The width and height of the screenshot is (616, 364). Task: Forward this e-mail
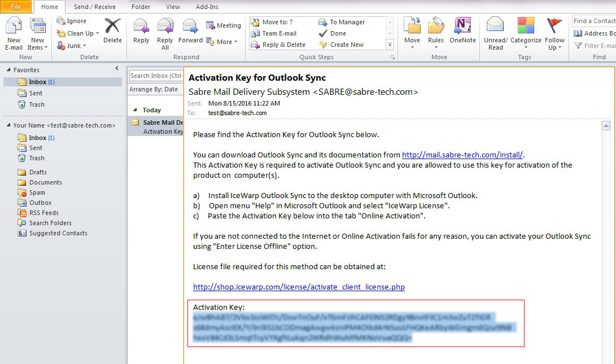pyautogui.click(x=190, y=30)
